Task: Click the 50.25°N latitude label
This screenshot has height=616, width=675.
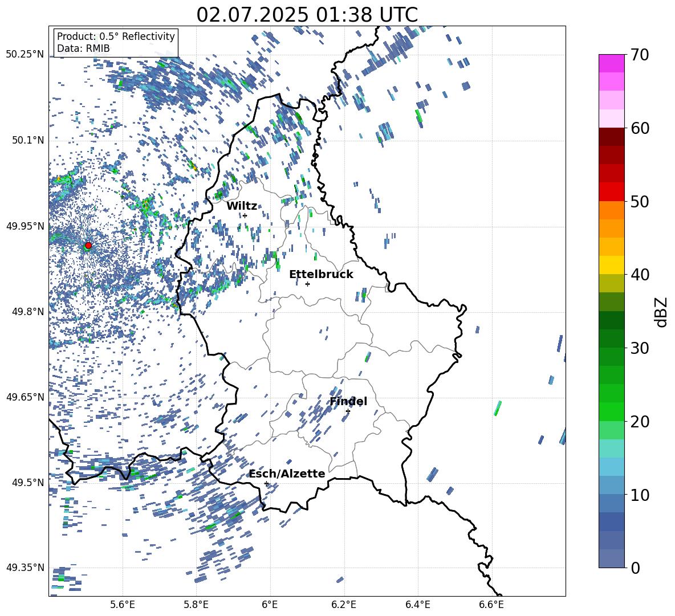Action: pyautogui.click(x=25, y=55)
